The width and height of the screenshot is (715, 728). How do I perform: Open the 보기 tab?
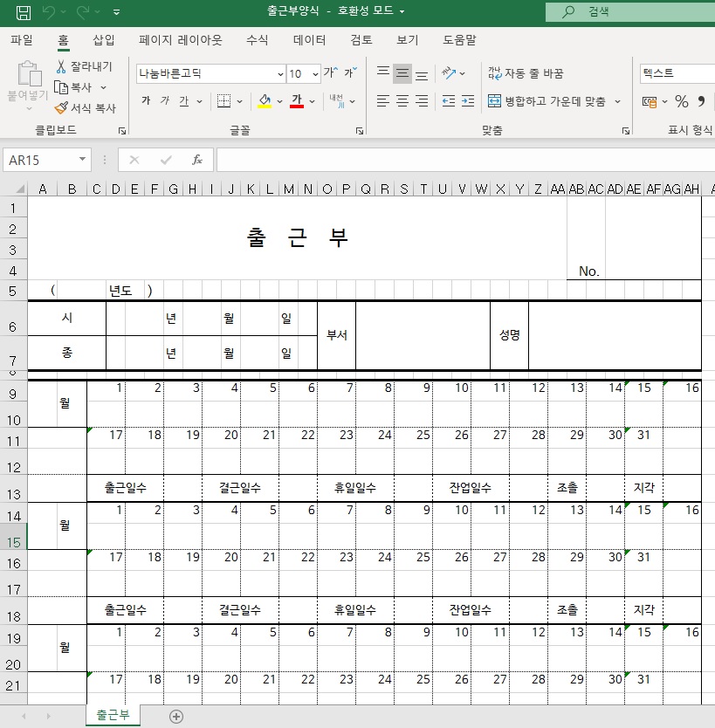(x=407, y=40)
